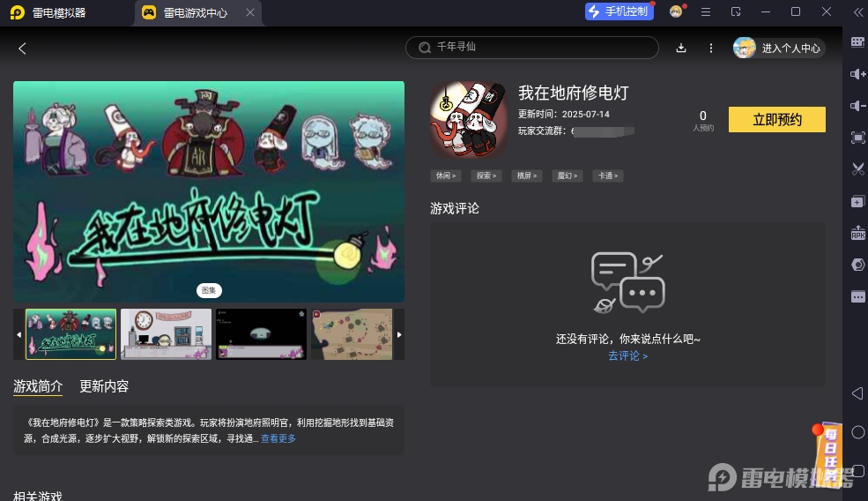Open the hexagon settings icon in sidebar
The width and height of the screenshot is (868, 501).
pyautogui.click(x=857, y=265)
